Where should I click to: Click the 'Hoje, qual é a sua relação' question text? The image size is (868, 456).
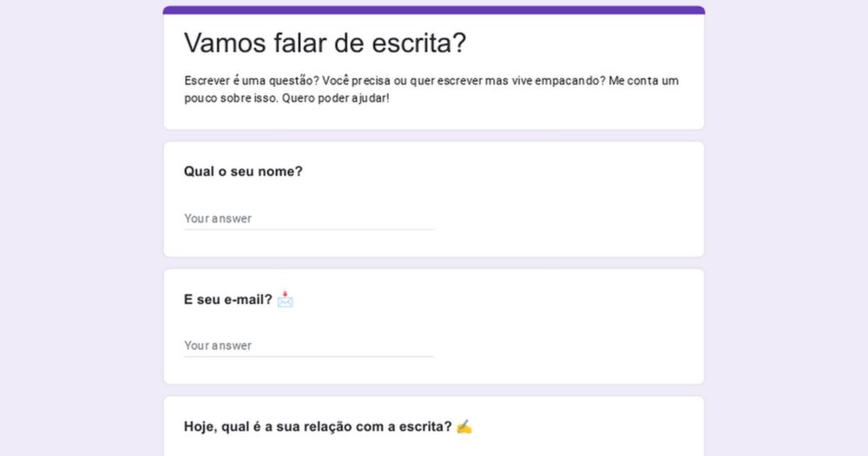[x=317, y=426]
